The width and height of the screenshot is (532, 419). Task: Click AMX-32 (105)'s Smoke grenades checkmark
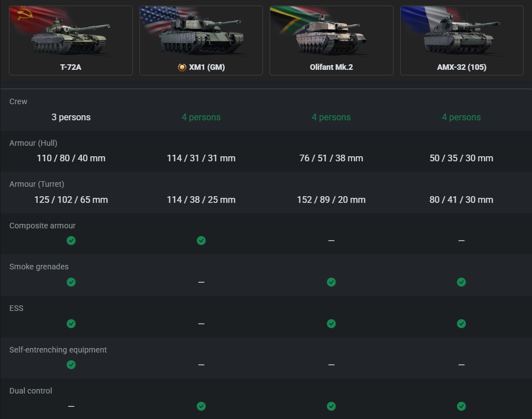pos(461,282)
